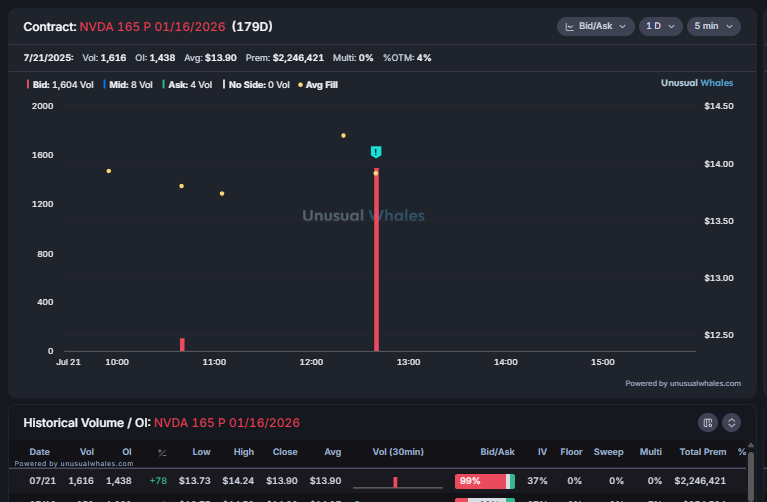Toggle the Bid volume legend item
This screenshot has width=767, height=502.
[x=60, y=85]
